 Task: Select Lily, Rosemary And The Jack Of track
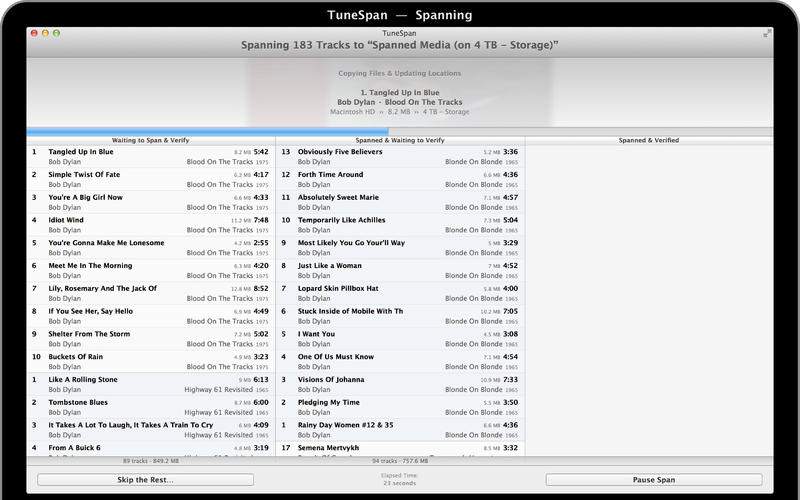[x=151, y=293]
